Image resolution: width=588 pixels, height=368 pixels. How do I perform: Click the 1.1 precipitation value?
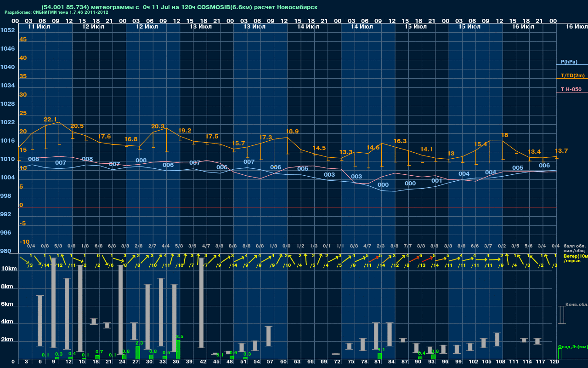click(381, 350)
